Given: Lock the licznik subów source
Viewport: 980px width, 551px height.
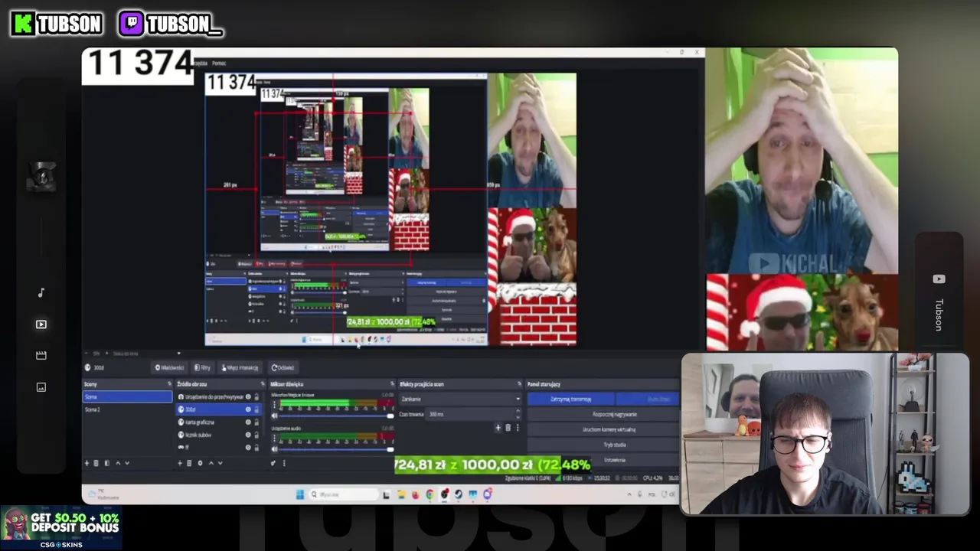Looking at the screenshot, I should tap(256, 435).
